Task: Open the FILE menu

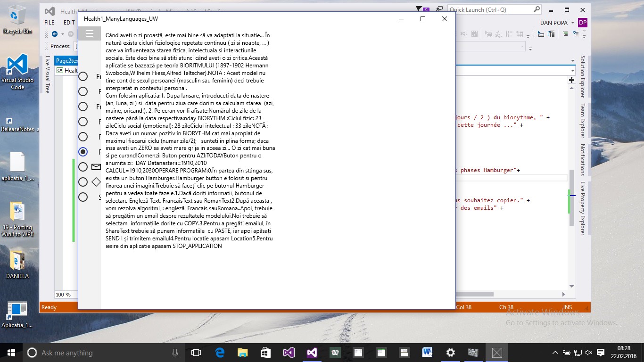Action: tap(49, 22)
